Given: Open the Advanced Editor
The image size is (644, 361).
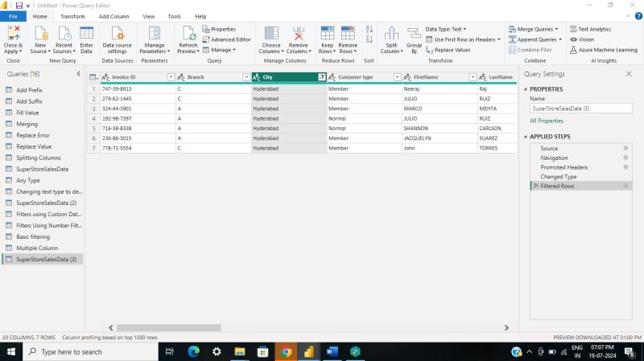Looking at the screenshot, I should (226, 39).
